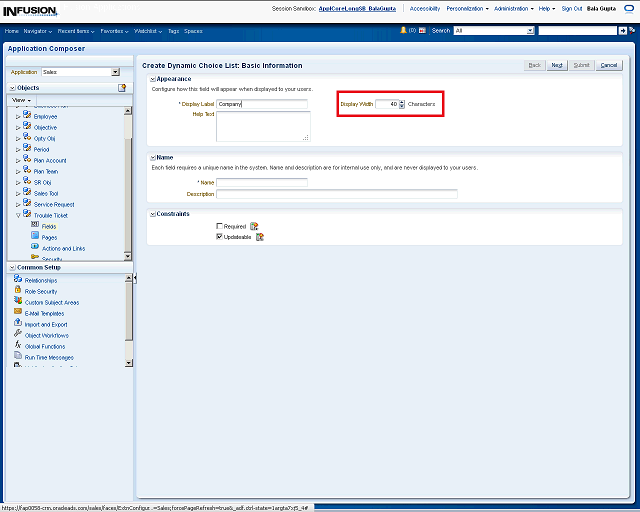Click the Cancel button
640x512 pixels.
(609, 65)
